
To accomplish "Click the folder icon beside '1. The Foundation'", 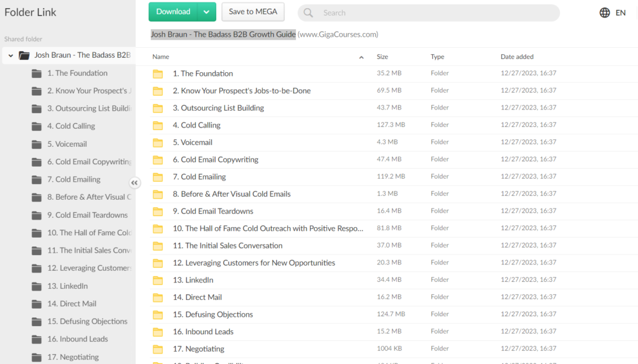I will [158, 73].
